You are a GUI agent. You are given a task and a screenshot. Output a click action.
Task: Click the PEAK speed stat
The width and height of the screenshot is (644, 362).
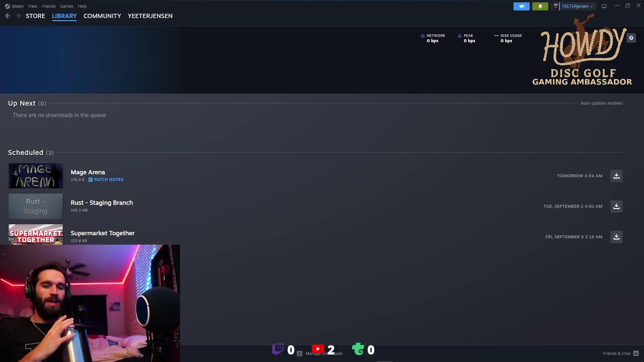point(466,38)
